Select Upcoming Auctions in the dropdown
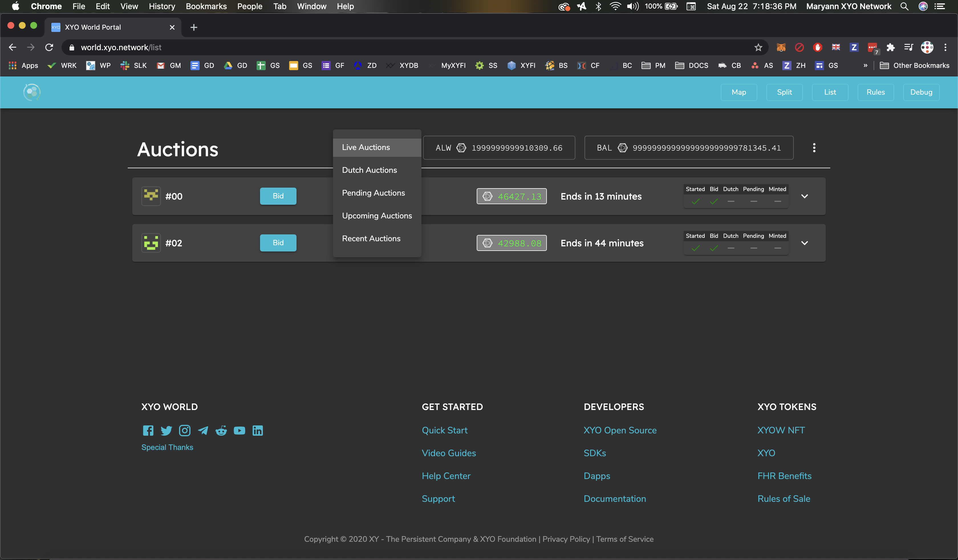Image resolution: width=958 pixels, height=560 pixels. (x=377, y=216)
